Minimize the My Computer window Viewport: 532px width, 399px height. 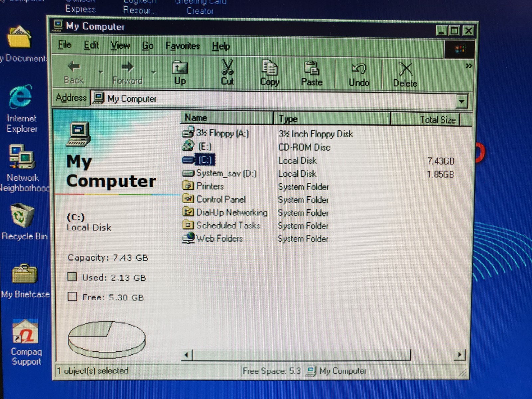coord(441,31)
